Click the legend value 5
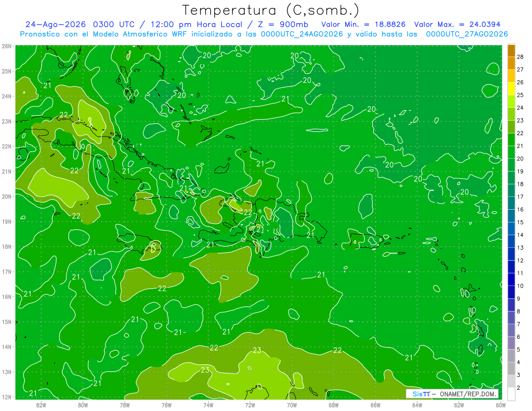The width and height of the screenshot is (532, 411). tap(518, 349)
